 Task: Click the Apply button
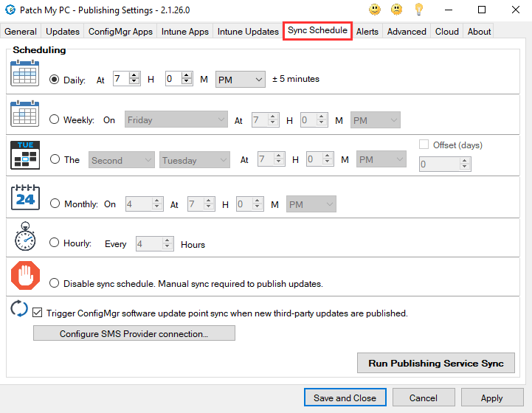click(x=491, y=398)
